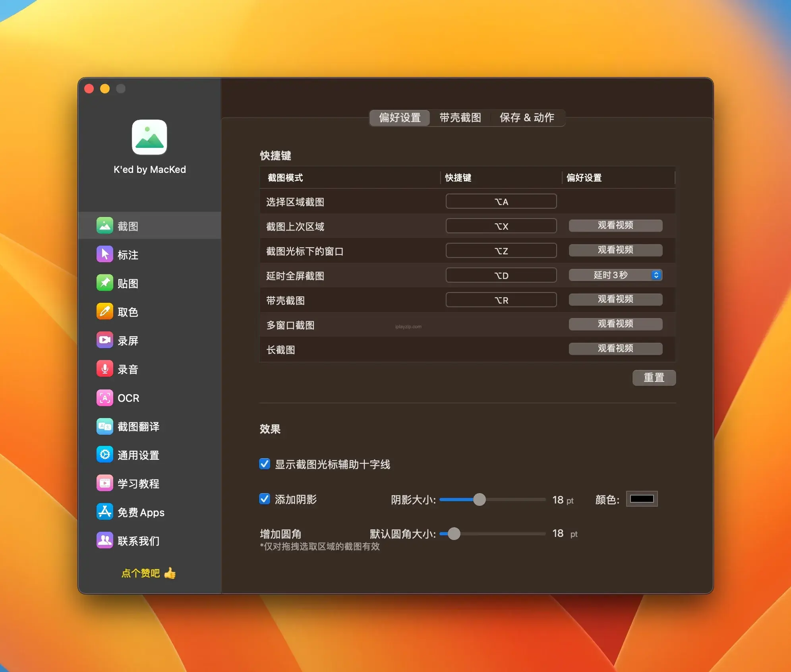
Task: Select the 选择区域截图 row label
Action: click(295, 202)
